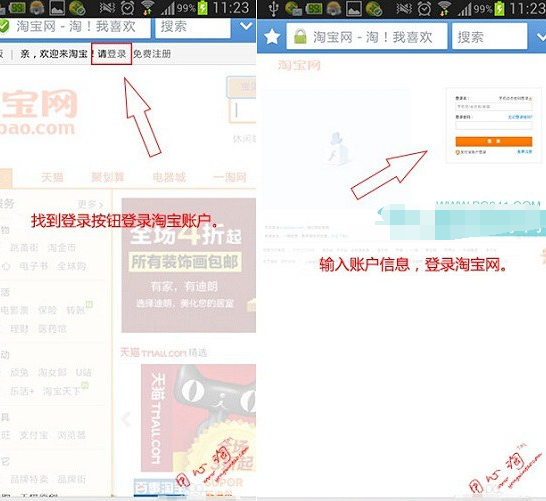Focus the 搜索 search box in right browser
The width and height of the screenshot is (546, 501).
click(x=490, y=37)
